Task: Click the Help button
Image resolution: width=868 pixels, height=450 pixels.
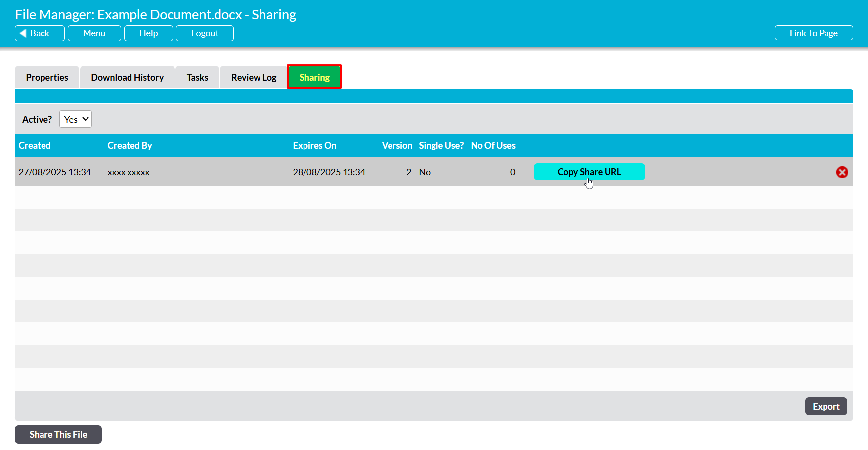Action: pos(148,33)
